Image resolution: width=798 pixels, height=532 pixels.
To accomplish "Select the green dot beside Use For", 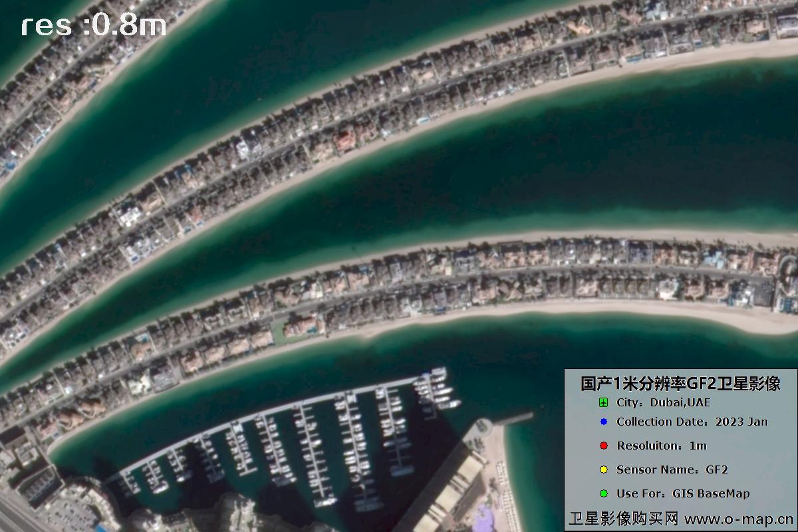I will click(x=603, y=493).
